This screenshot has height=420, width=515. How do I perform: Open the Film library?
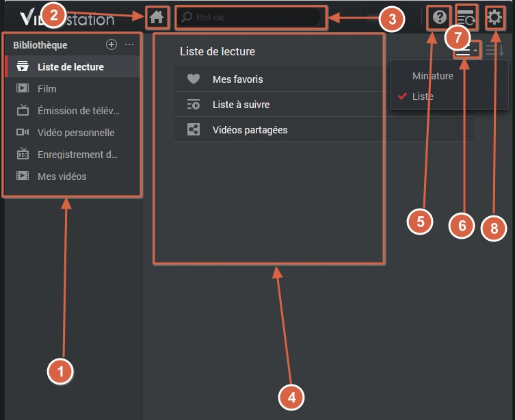point(47,89)
